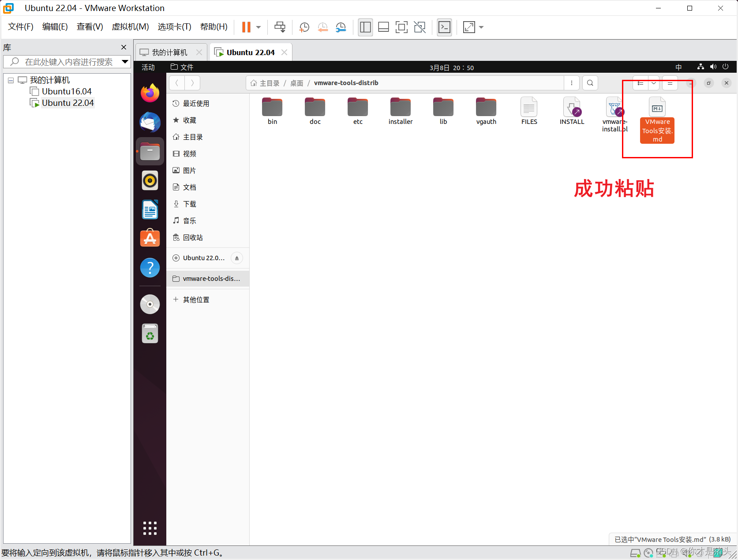Select the vgauth folder

[x=486, y=111]
